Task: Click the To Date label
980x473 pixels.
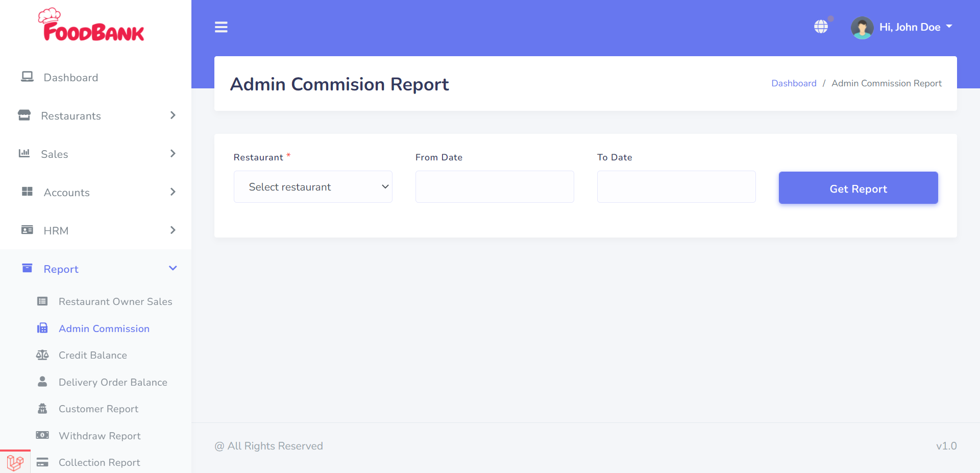Action: [615, 157]
